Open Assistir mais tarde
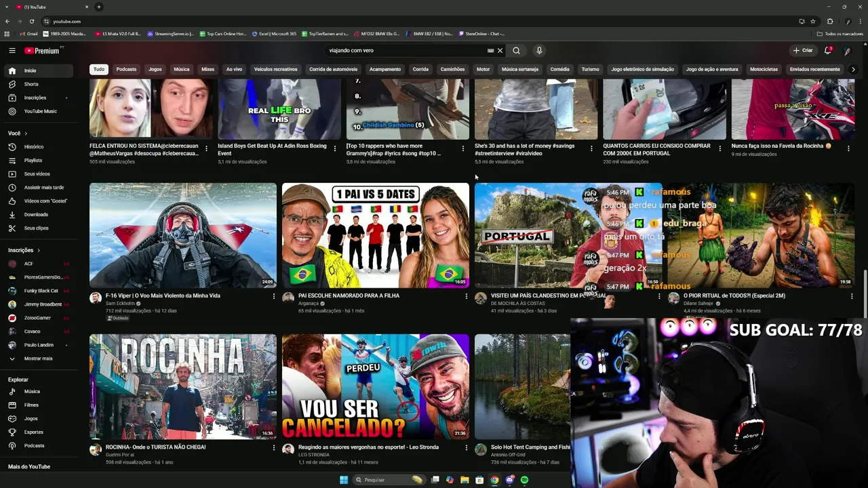This screenshot has height=488, width=868. (x=39, y=187)
